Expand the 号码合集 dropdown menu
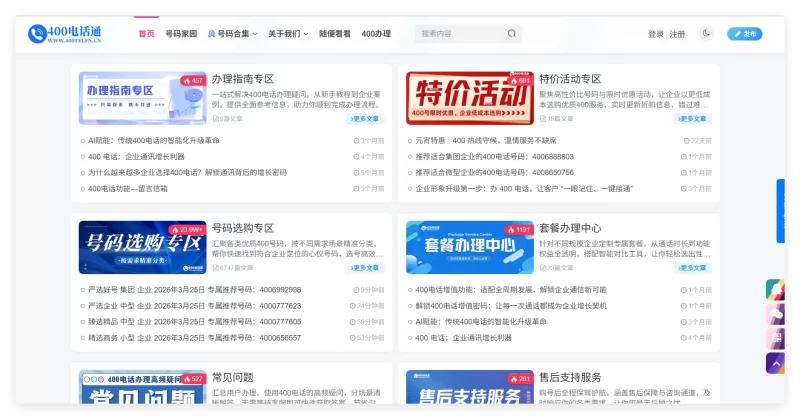 (x=233, y=34)
